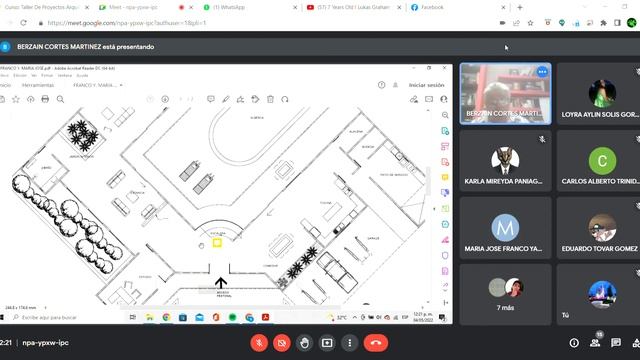
Task: Click Acrobat star bookmark icon
Action: pos(16,99)
